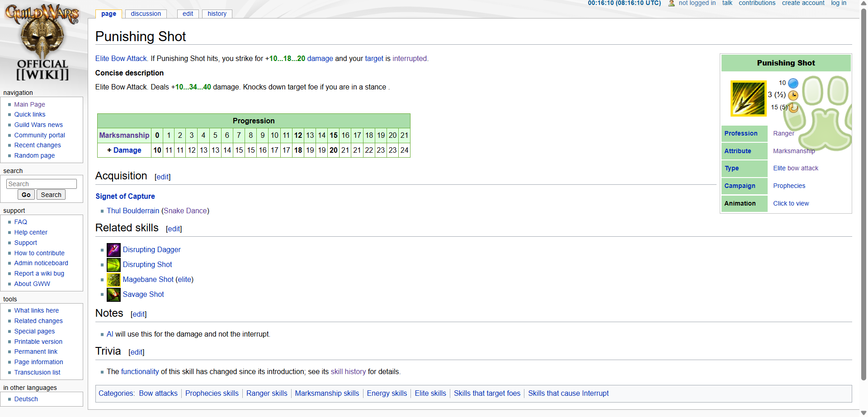Screen dimensions: 868x417
Task: Open Main Page in navigation
Action: (29, 104)
